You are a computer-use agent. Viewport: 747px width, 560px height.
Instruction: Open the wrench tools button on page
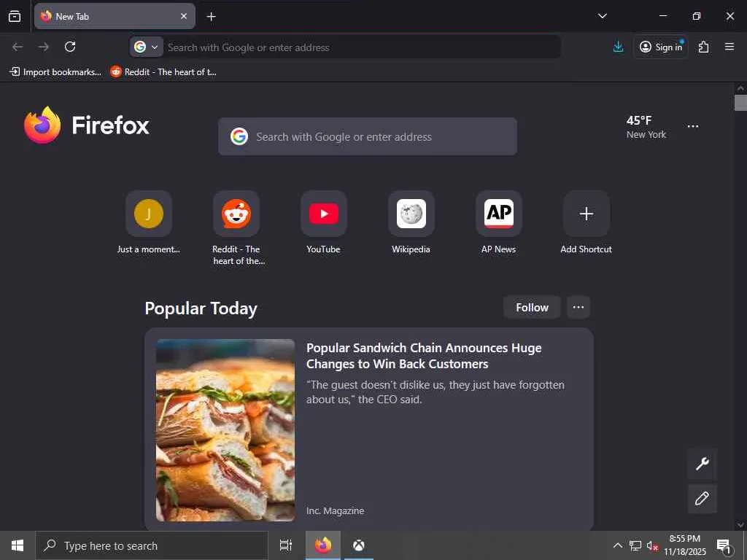pos(703,464)
